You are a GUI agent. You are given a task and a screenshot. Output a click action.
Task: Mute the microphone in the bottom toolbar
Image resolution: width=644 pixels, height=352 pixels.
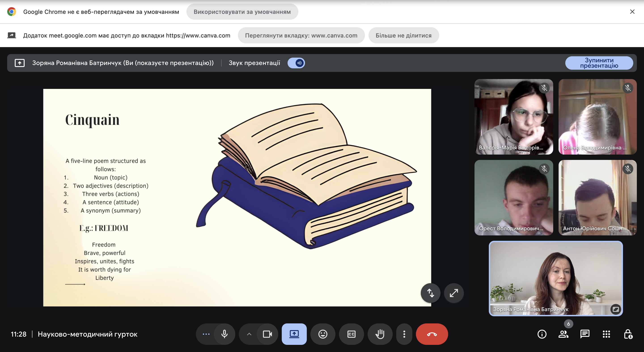point(224,334)
